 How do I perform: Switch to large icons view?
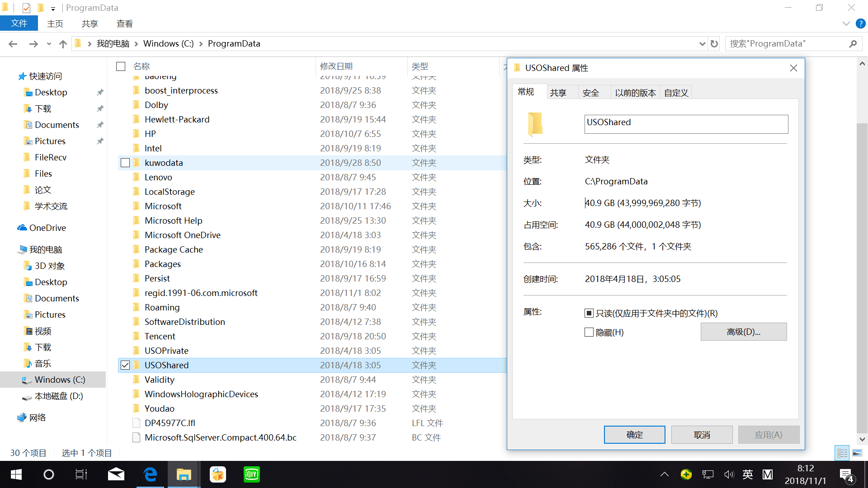[x=857, y=453]
